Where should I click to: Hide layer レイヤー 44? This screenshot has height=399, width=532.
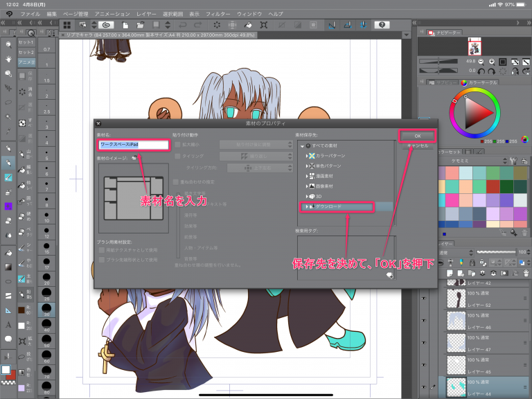pos(424,387)
